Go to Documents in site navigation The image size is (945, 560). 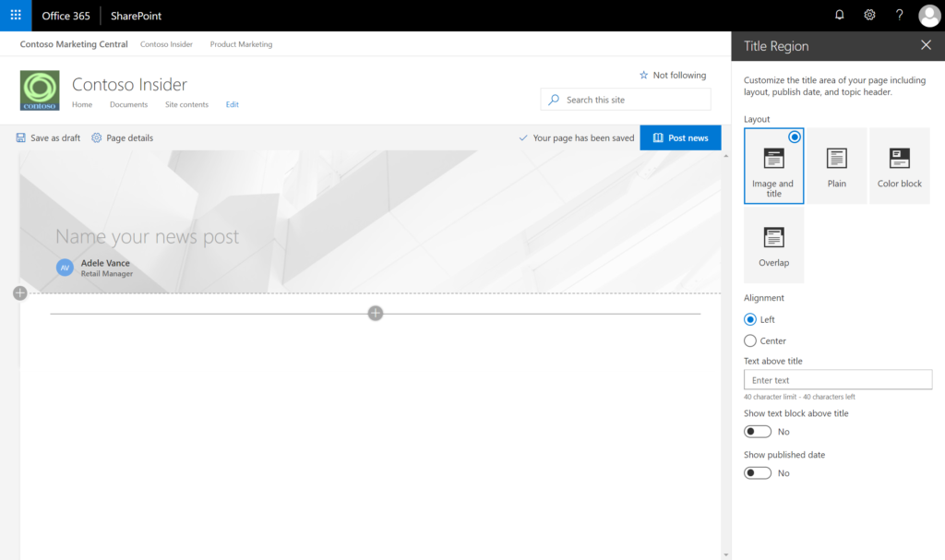click(128, 104)
